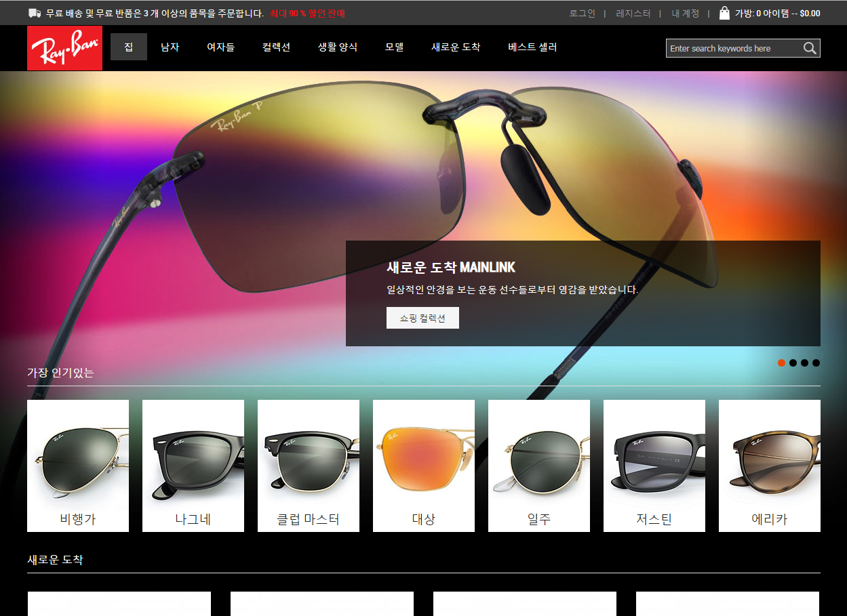Image resolution: width=847 pixels, height=616 pixels.
Task: Select the second carousel dot
Action: pyautogui.click(x=793, y=363)
